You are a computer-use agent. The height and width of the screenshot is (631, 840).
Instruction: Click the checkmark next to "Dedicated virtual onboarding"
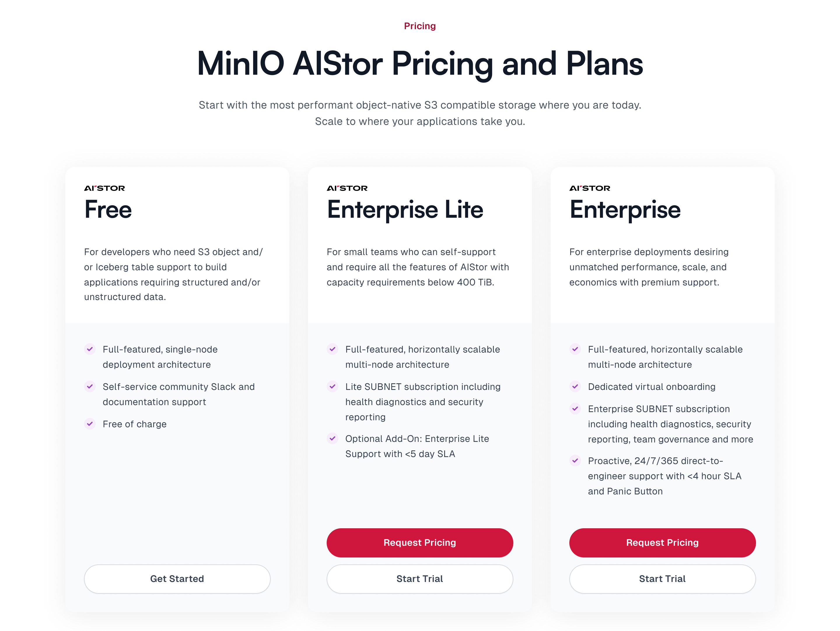pyautogui.click(x=575, y=387)
